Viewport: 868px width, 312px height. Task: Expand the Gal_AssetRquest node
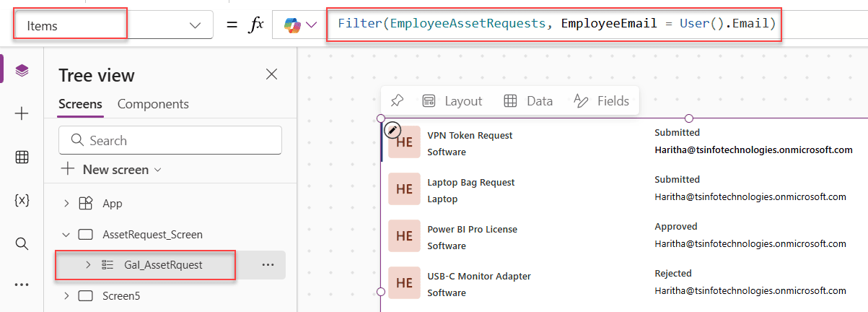click(x=88, y=265)
